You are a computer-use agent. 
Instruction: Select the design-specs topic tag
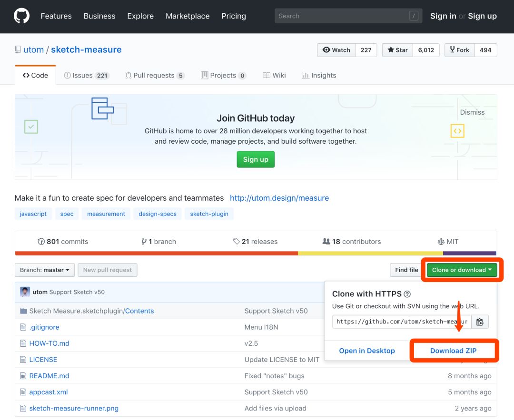coord(158,214)
